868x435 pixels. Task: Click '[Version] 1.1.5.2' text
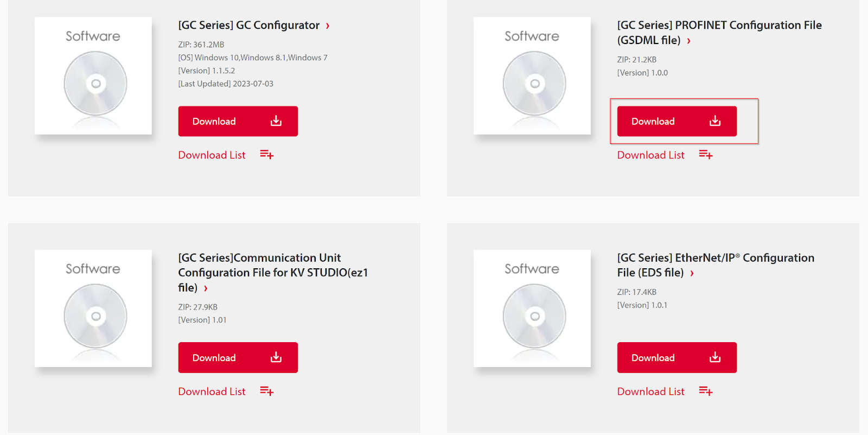pyautogui.click(x=207, y=71)
